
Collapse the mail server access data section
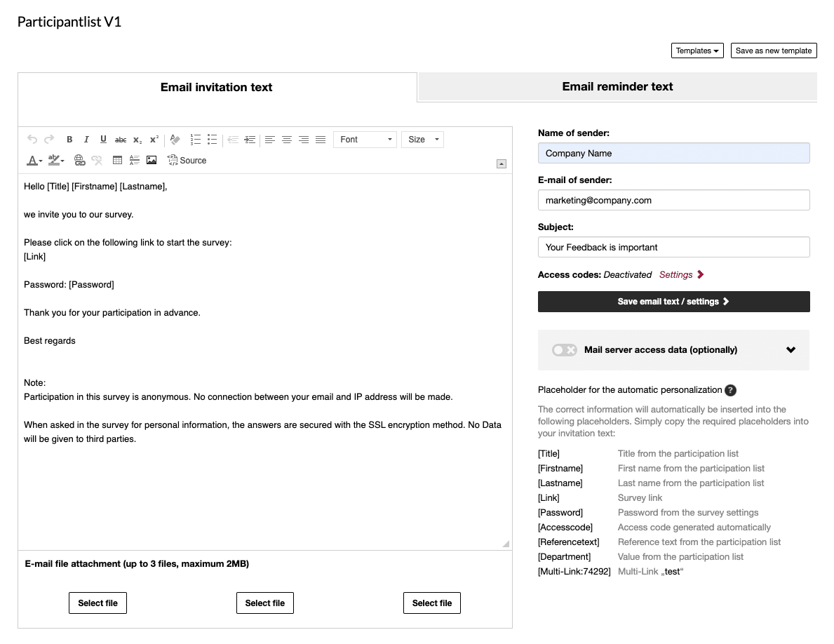tap(791, 349)
